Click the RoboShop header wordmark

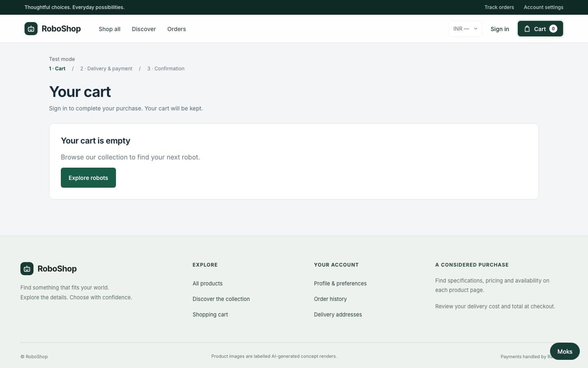61,29
